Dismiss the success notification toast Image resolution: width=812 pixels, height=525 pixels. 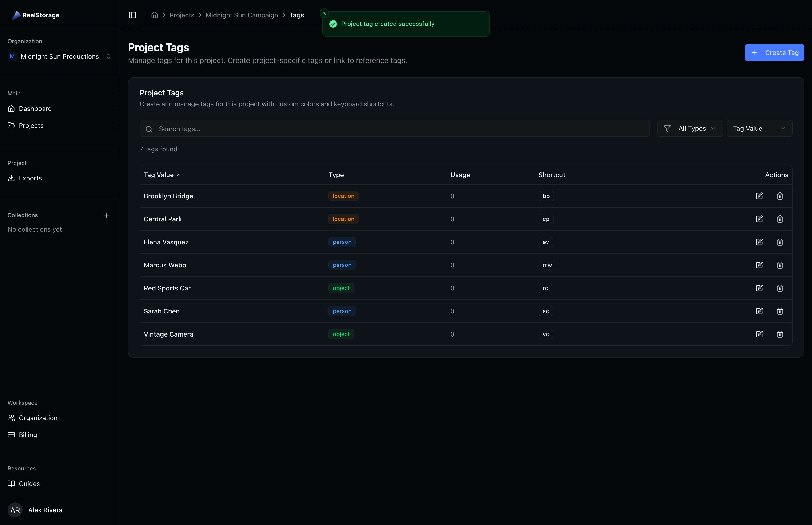[324, 13]
